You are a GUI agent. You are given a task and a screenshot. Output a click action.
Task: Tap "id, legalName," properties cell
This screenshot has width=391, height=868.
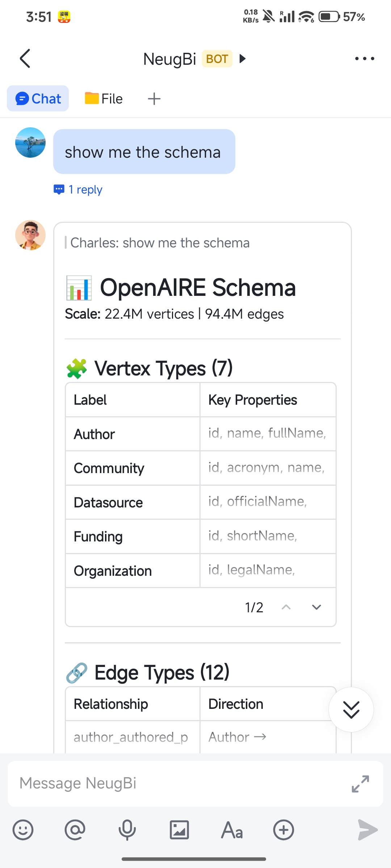268,571
